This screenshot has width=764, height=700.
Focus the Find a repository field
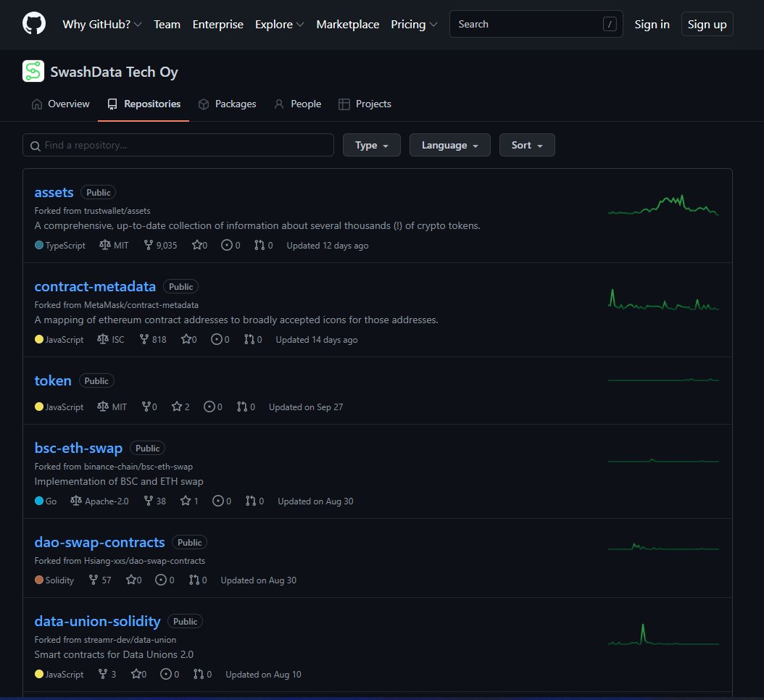(178, 145)
